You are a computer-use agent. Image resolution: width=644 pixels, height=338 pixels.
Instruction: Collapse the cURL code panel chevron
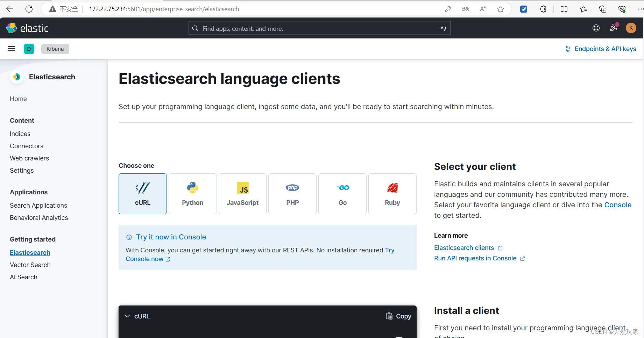pos(127,316)
